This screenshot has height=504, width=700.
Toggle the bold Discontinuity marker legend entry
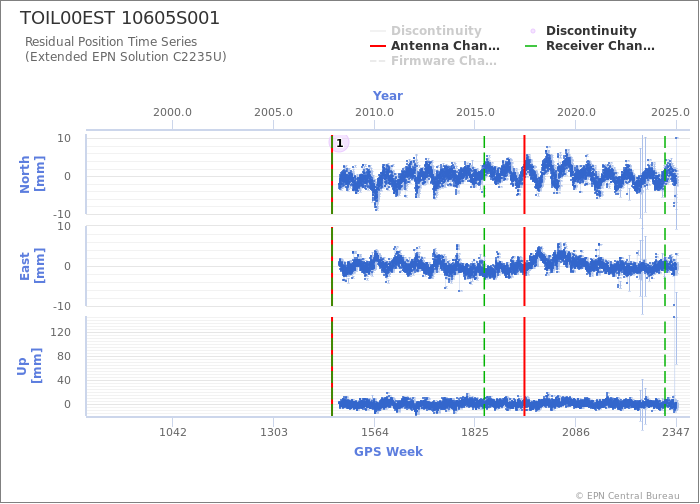point(582,31)
